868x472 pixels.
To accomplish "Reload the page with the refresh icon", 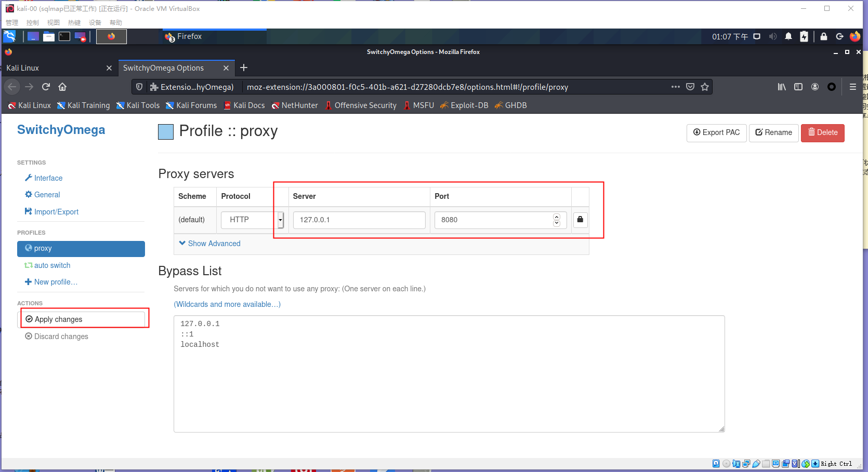I will [46, 87].
